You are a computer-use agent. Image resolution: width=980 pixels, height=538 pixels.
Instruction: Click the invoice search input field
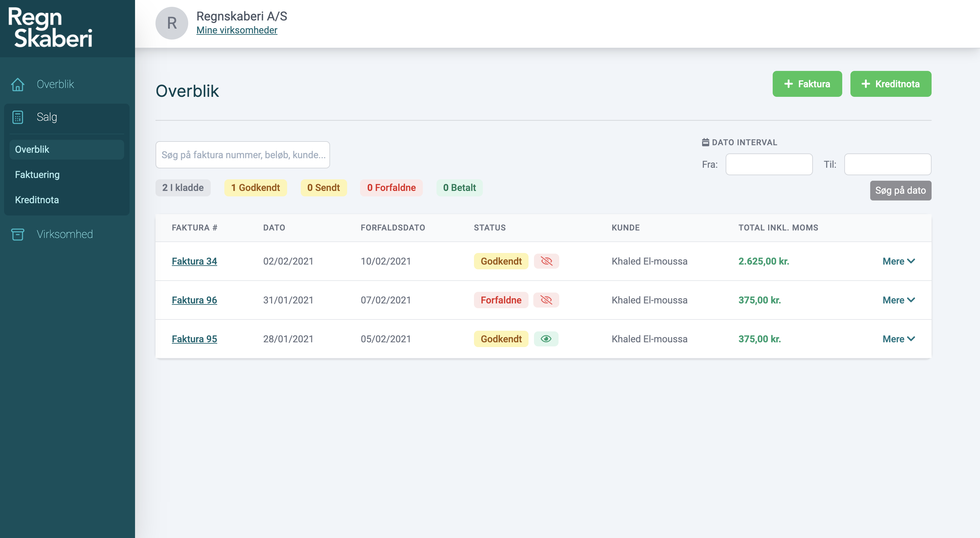242,155
